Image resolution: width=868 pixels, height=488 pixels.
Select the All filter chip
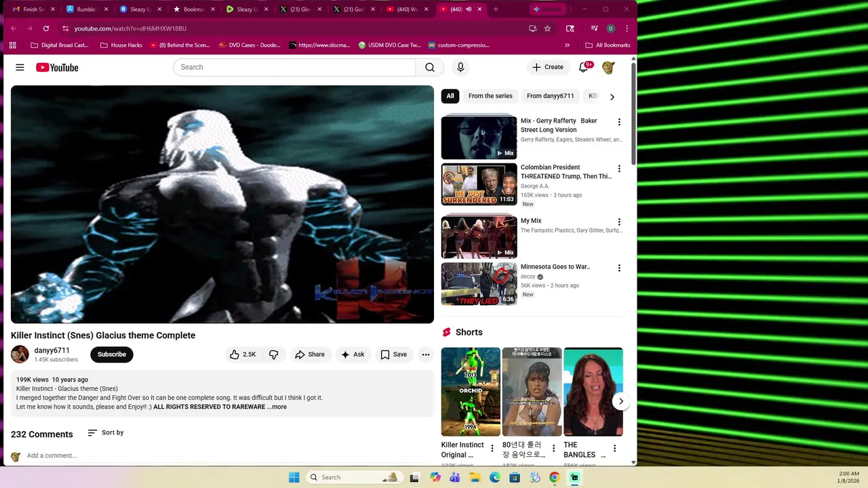[x=450, y=96]
